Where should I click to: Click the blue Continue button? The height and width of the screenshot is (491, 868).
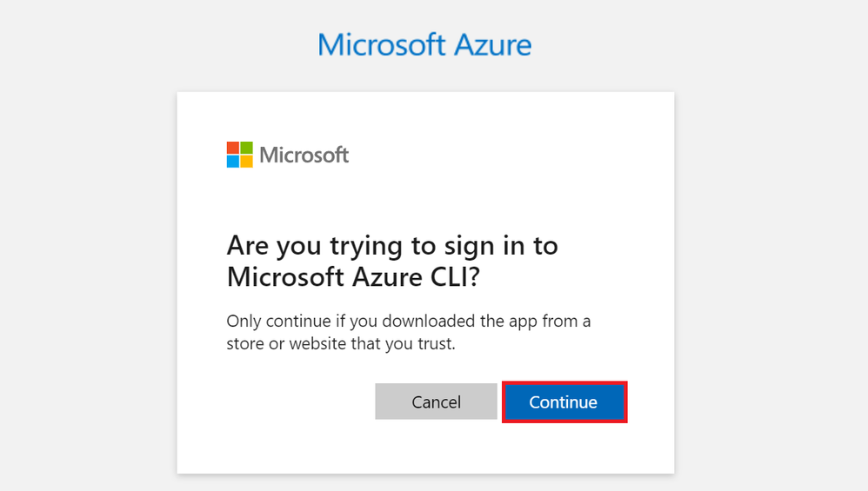click(x=564, y=402)
